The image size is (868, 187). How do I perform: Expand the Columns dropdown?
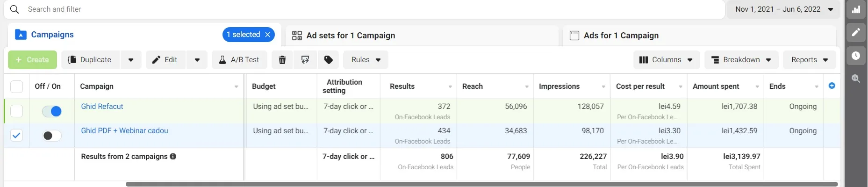(x=667, y=60)
